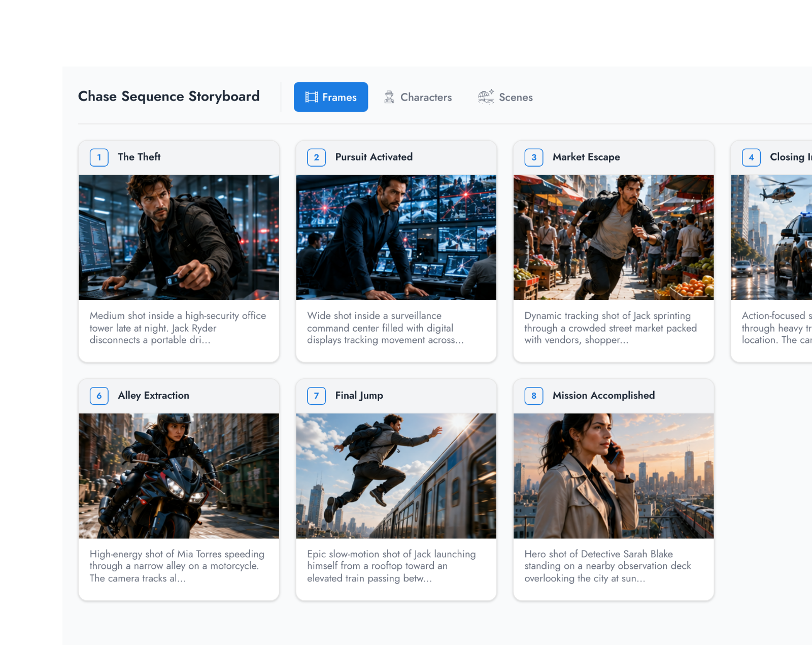
Task: Click the film strip icon in Frames tab
Action: pyautogui.click(x=312, y=97)
